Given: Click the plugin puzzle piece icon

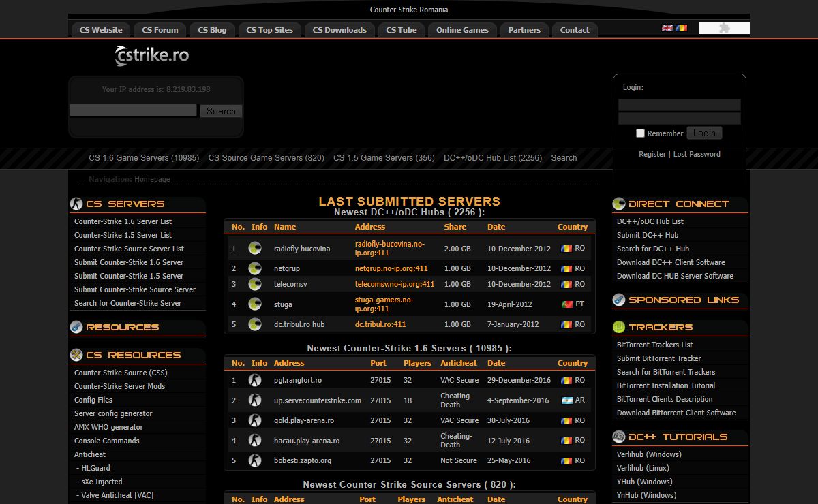Looking at the screenshot, I should point(725,28).
